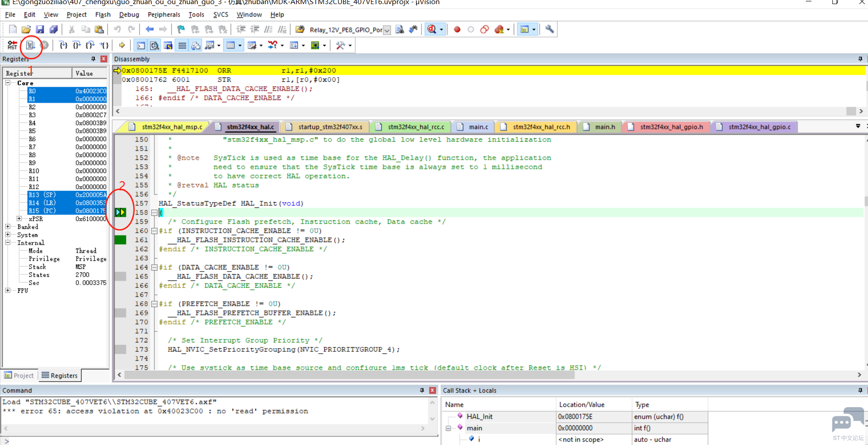
Task: Click the Value column header in Registers
Action: point(90,73)
